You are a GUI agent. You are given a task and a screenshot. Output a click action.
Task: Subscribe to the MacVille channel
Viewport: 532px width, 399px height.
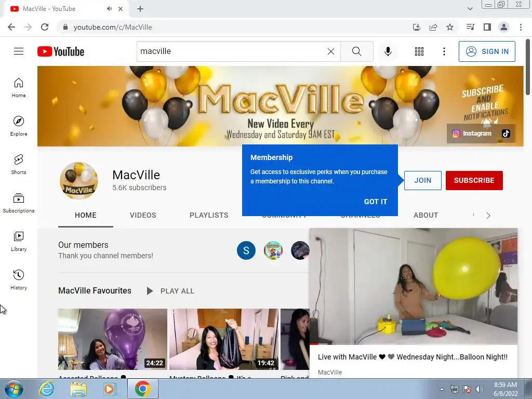(474, 180)
